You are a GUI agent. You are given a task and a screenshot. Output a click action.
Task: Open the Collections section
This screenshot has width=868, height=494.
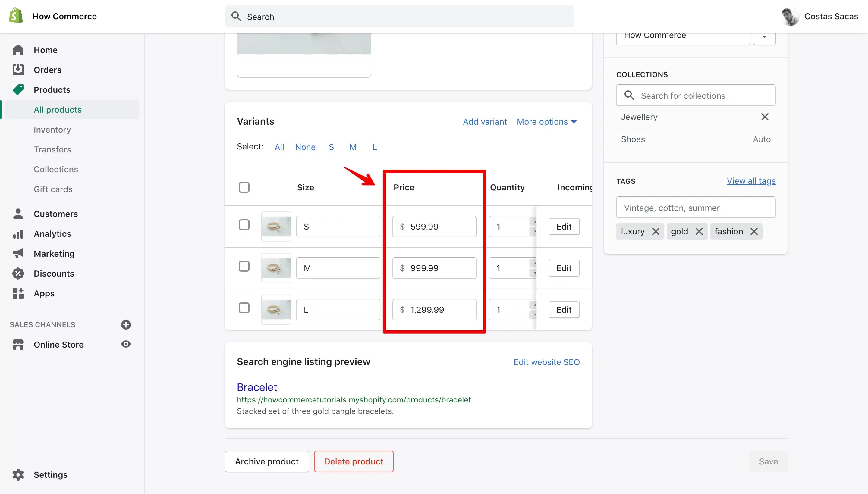[56, 169]
